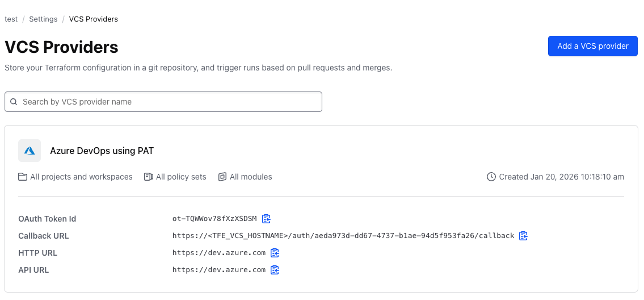This screenshot has height=300, width=644.
Task: Go to the test organization breadcrumb
Action: (x=11, y=19)
